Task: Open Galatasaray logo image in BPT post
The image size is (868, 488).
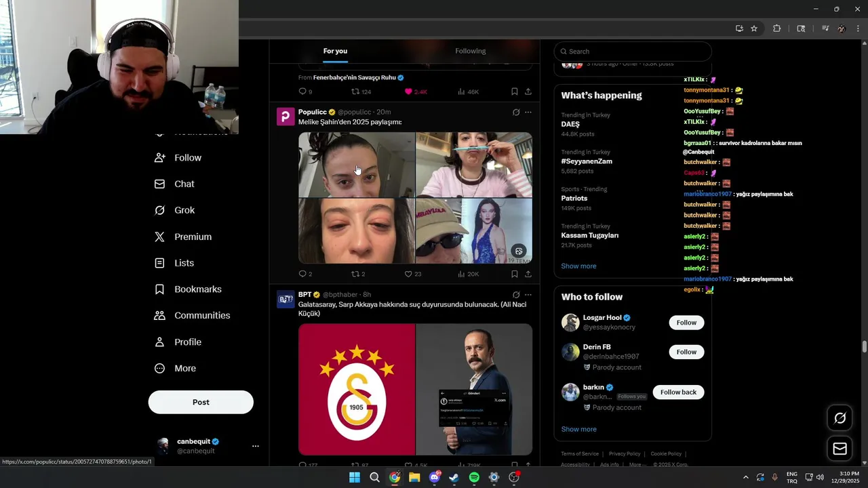Action: (356, 389)
